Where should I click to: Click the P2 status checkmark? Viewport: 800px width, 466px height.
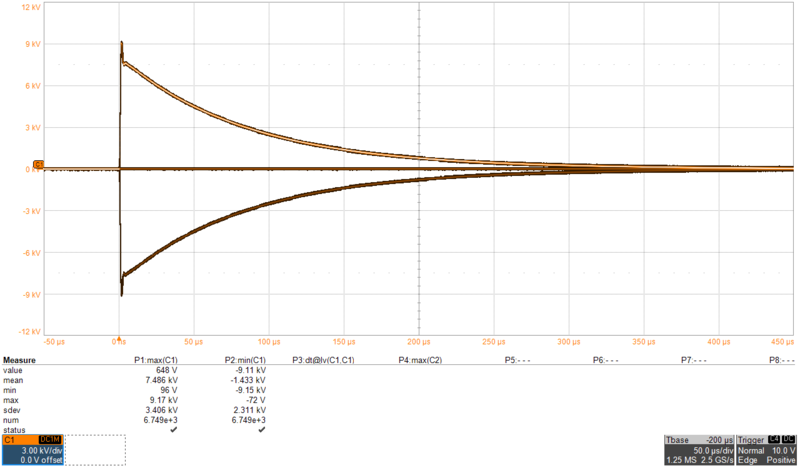coord(260,430)
